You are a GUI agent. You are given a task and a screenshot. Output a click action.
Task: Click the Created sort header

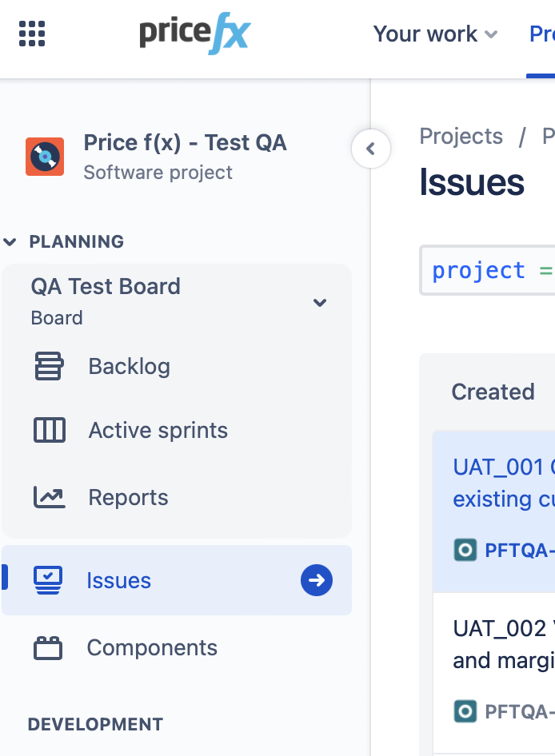493,392
